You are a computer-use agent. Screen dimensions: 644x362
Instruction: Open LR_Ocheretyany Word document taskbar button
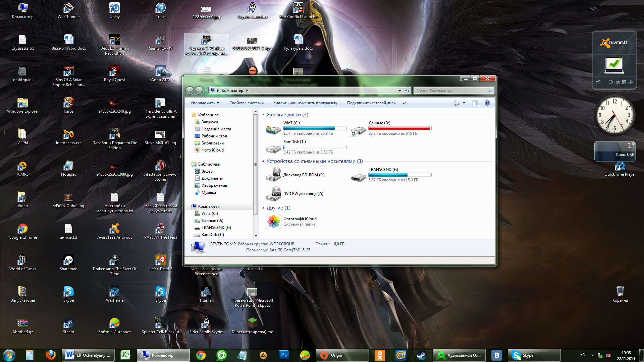88,355
